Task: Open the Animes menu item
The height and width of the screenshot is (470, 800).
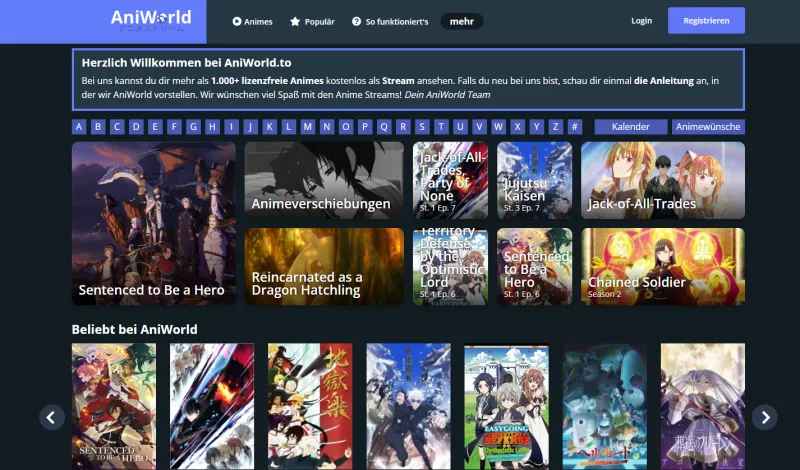Action: (x=253, y=21)
